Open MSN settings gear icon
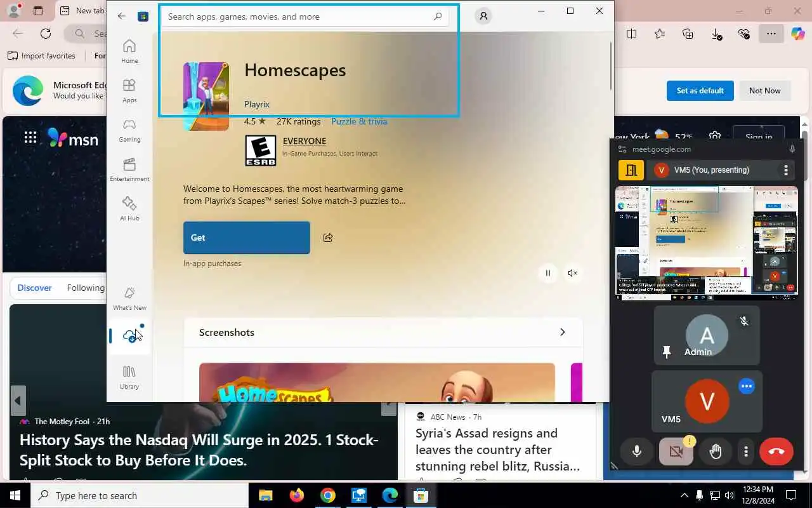 click(715, 137)
